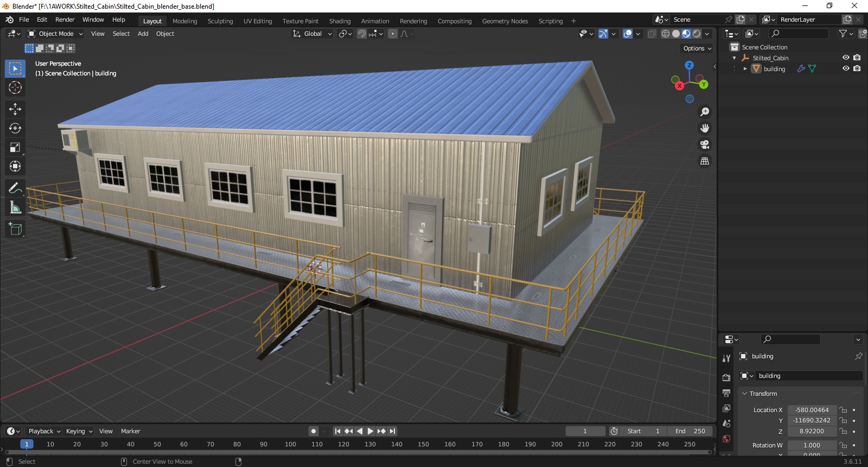The height and width of the screenshot is (467, 868).
Task: Select wireframe shading mode
Action: pyautogui.click(x=666, y=34)
